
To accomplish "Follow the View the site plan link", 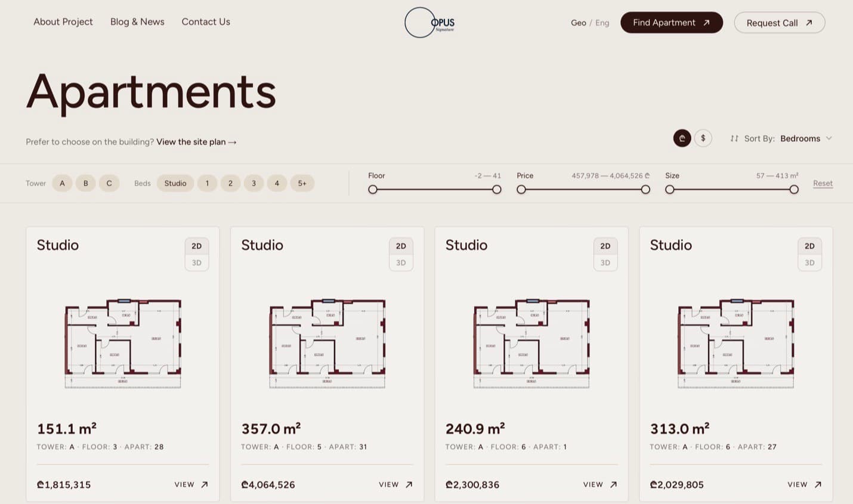I will pos(196,142).
